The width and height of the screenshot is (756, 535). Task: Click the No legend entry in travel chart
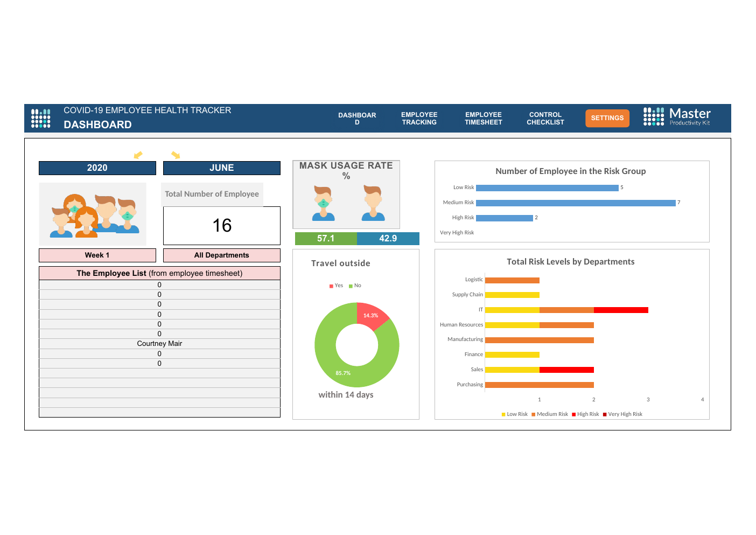pyautogui.click(x=355, y=286)
